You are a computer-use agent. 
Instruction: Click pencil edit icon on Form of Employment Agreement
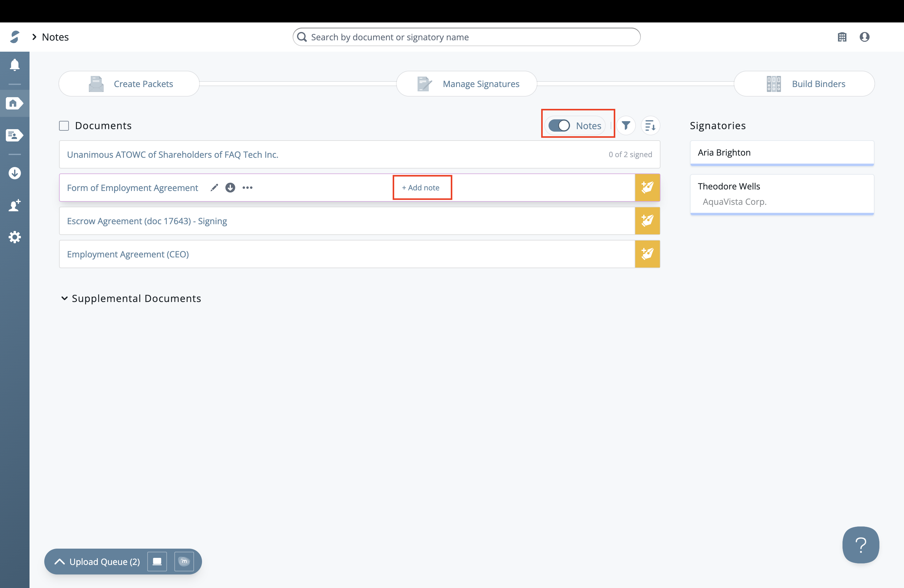pyautogui.click(x=214, y=188)
